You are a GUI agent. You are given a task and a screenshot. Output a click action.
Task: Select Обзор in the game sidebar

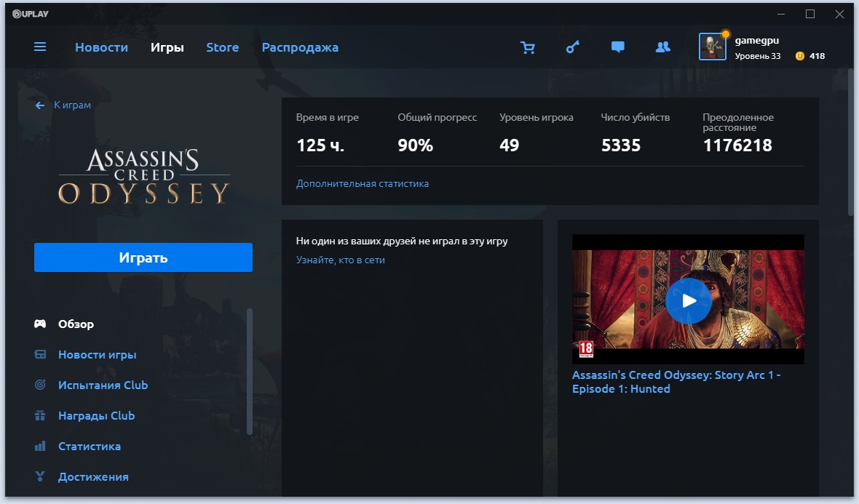(76, 324)
